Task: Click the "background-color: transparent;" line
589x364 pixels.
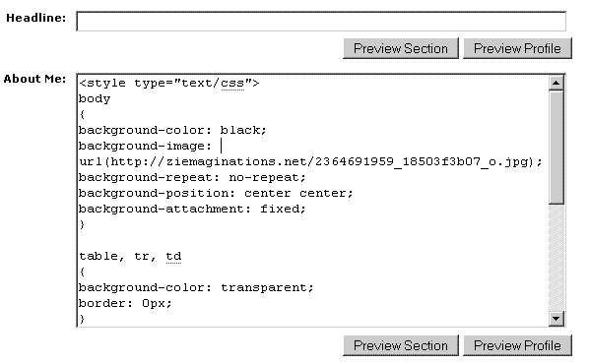Action: pos(196,288)
